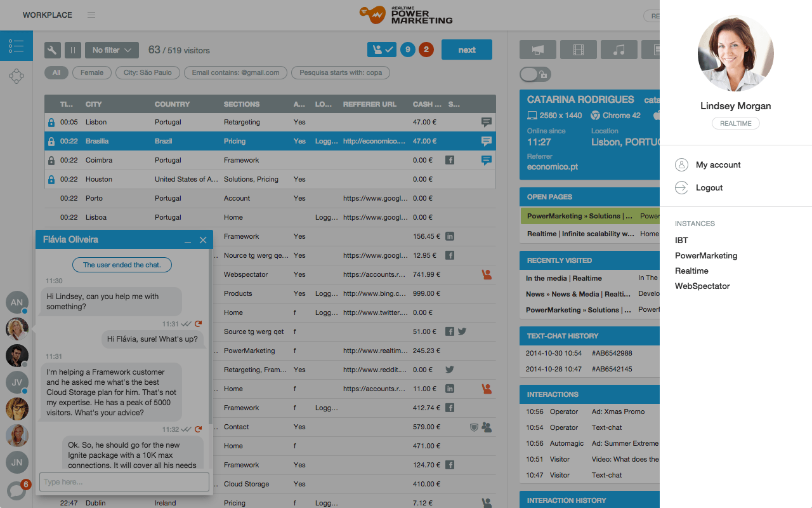Close the Flávia Oliveira chat window
The height and width of the screenshot is (508, 812).
click(203, 240)
